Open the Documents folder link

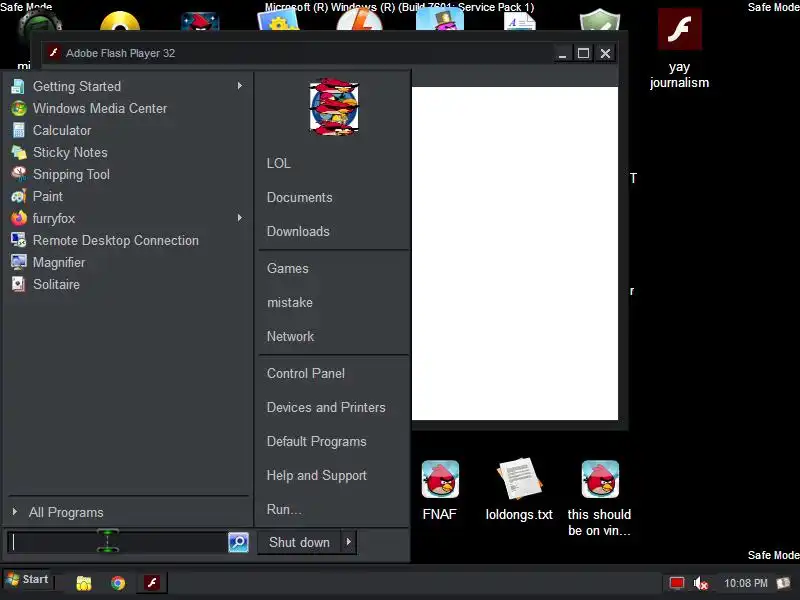299,197
